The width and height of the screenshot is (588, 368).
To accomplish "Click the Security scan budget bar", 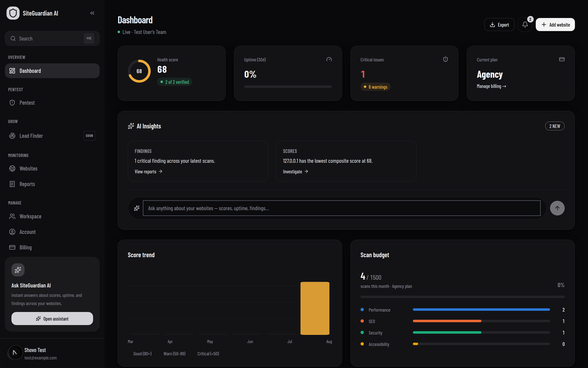I will [481, 332].
